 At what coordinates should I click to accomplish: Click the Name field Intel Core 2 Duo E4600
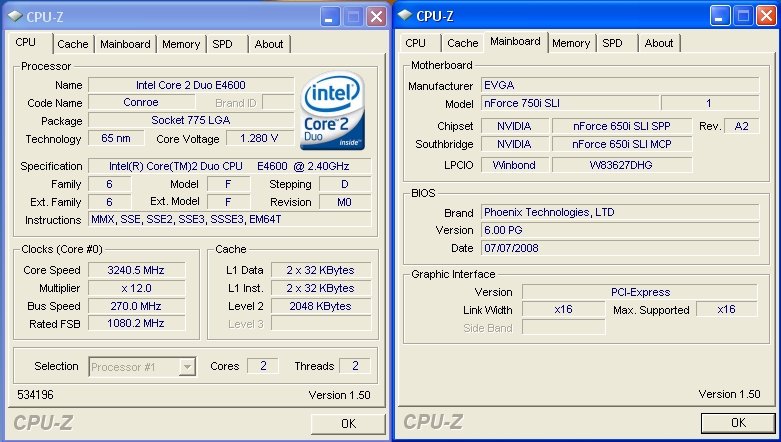click(x=191, y=85)
